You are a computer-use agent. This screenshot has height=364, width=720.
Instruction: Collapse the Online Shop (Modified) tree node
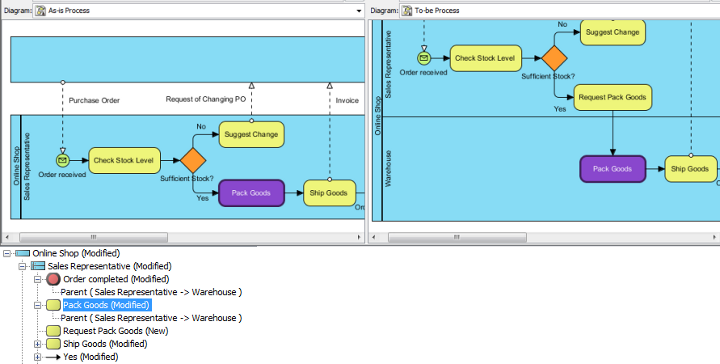pyautogui.click(x=7, y=253)
